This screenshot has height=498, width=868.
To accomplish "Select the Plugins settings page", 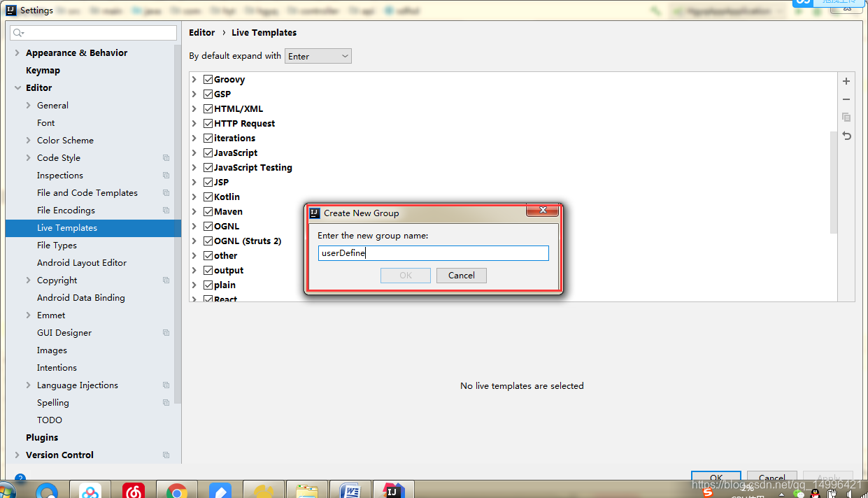I will pyautogui.click(x=42, y=438).
